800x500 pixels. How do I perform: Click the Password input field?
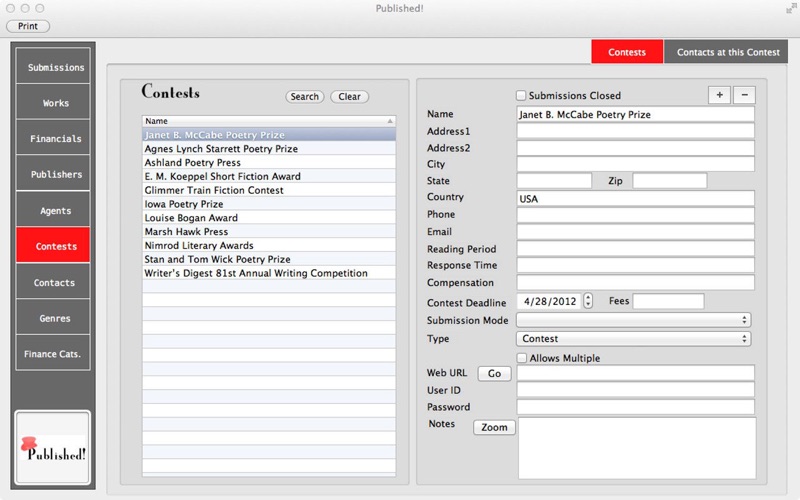(635, 407)
